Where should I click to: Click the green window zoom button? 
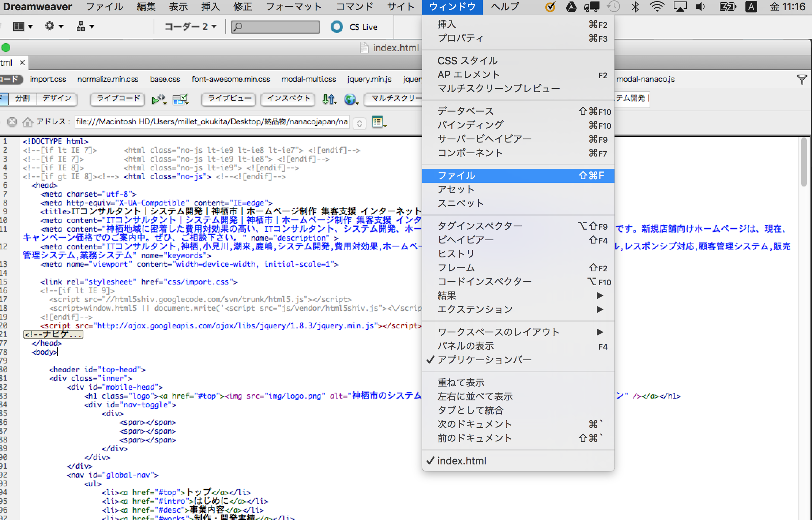(x=6, y=48)
